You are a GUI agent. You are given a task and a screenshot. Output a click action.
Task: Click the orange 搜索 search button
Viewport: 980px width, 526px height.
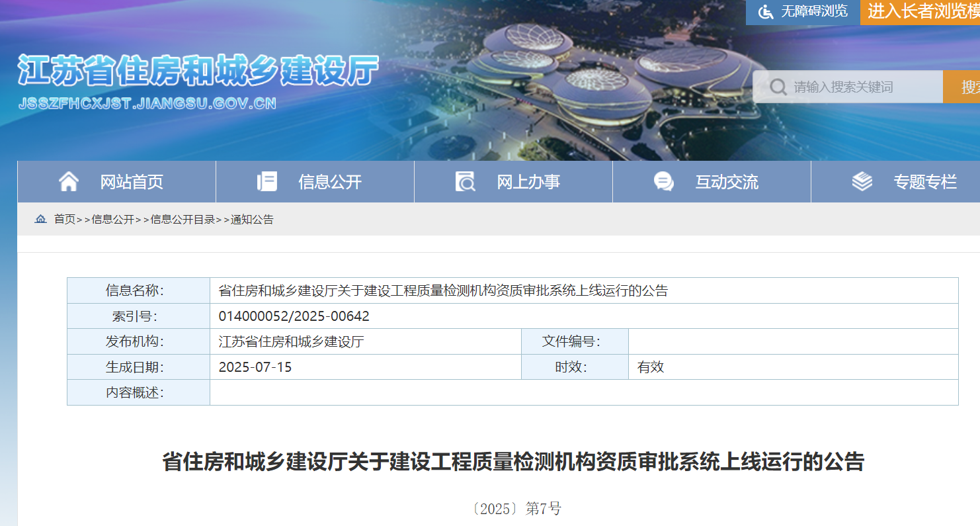(961, 87)
